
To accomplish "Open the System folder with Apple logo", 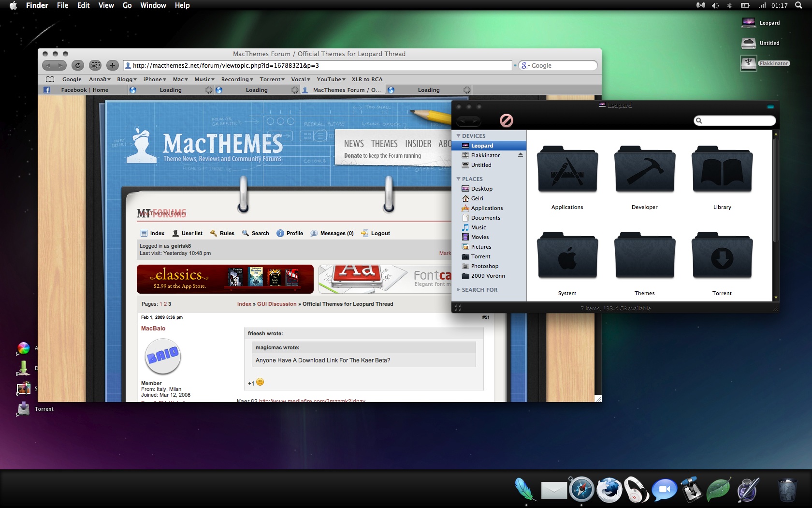I will click(x=567, y=255).
